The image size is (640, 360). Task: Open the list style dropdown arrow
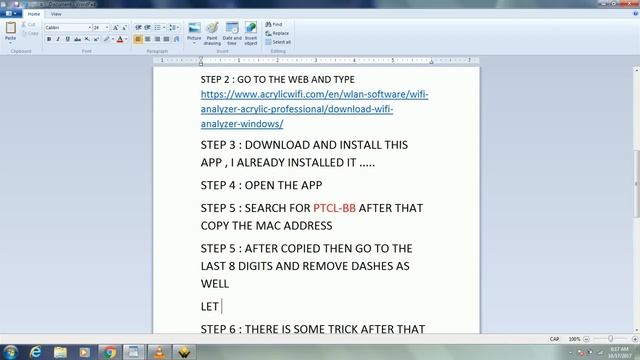[x=164, y=27]
